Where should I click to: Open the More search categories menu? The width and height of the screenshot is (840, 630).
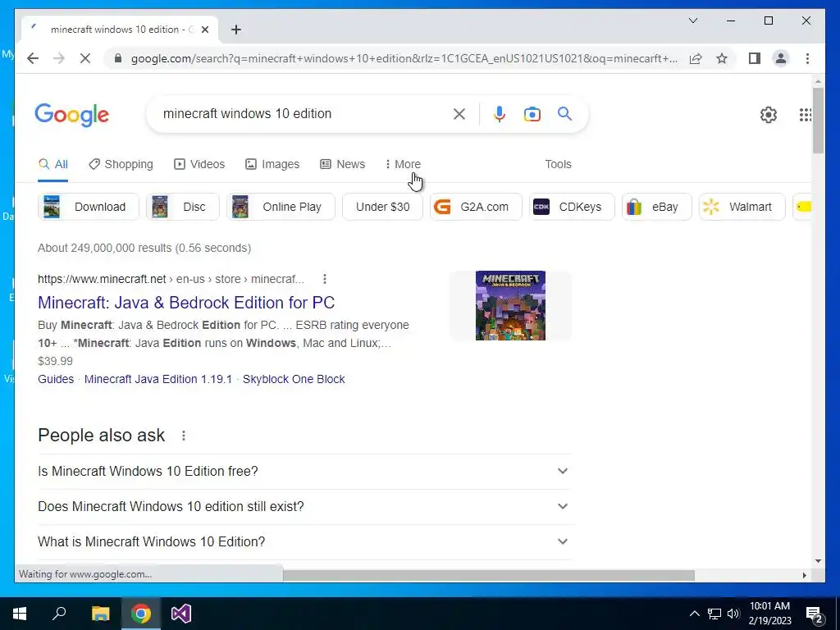tap(403, 164)
